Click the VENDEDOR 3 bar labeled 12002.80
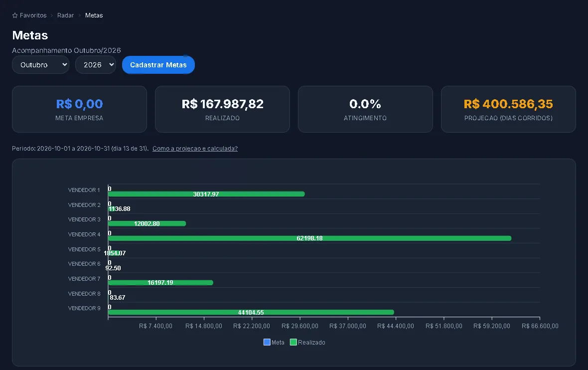The width and height of the screenshot is (588, 370). point(147,224)
